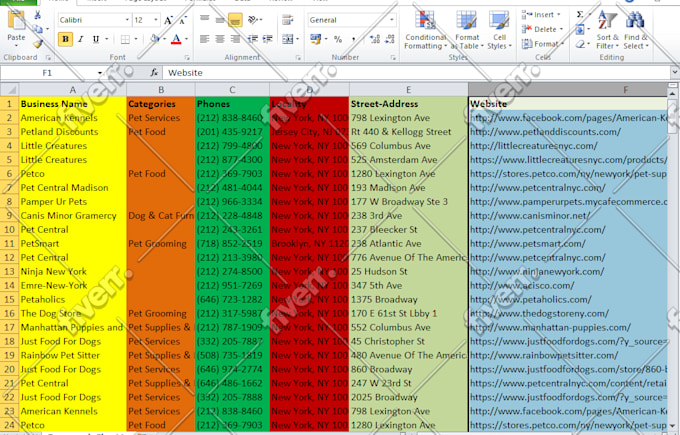Expand the Paste options arrow
The width and height of the screenshot is (680, 435).
click(16, 45)
